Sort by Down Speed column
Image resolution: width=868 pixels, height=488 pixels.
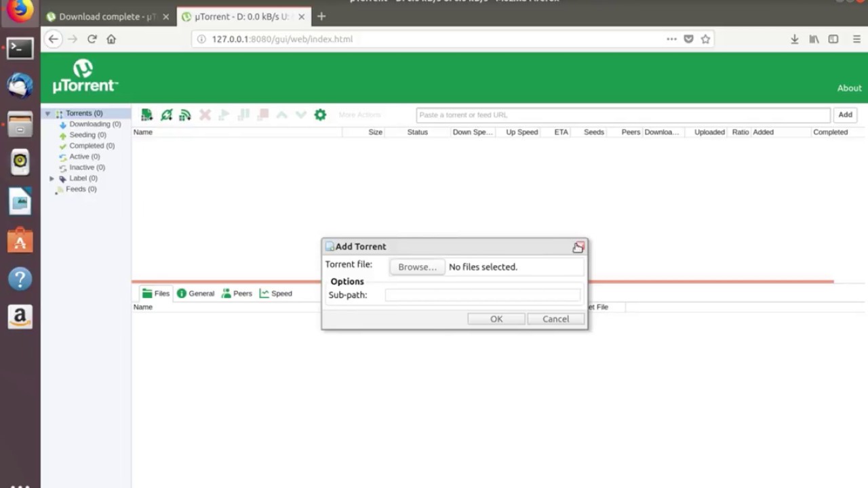coord(473,132)
